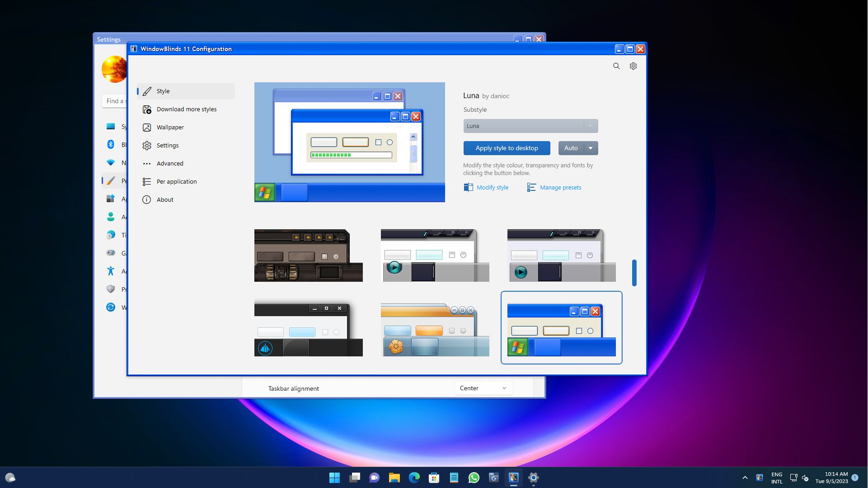The width and height of the screenshot is (868, 488).
Task: Click the About info icon
Action: coord(147,200)
